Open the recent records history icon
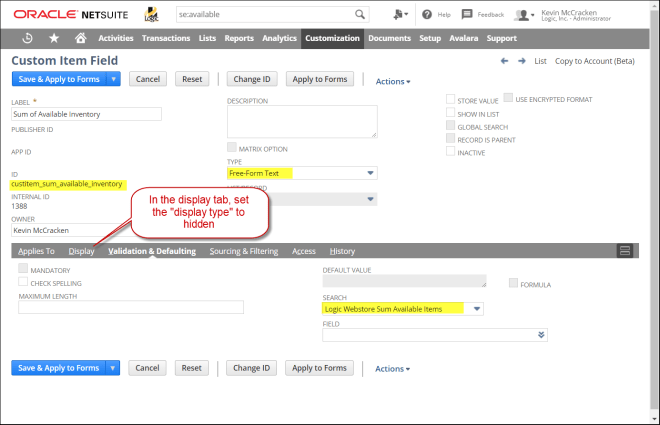Screen dimensions: 660x425 (25, 38)
